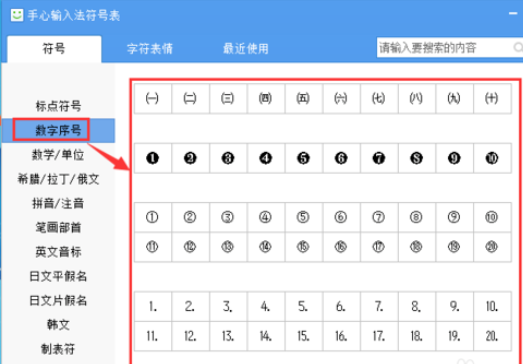Viewport: 523px width, 364px height.
Task: Insert the parenthesized ㈣ symbol
Action: click(266, 99)
